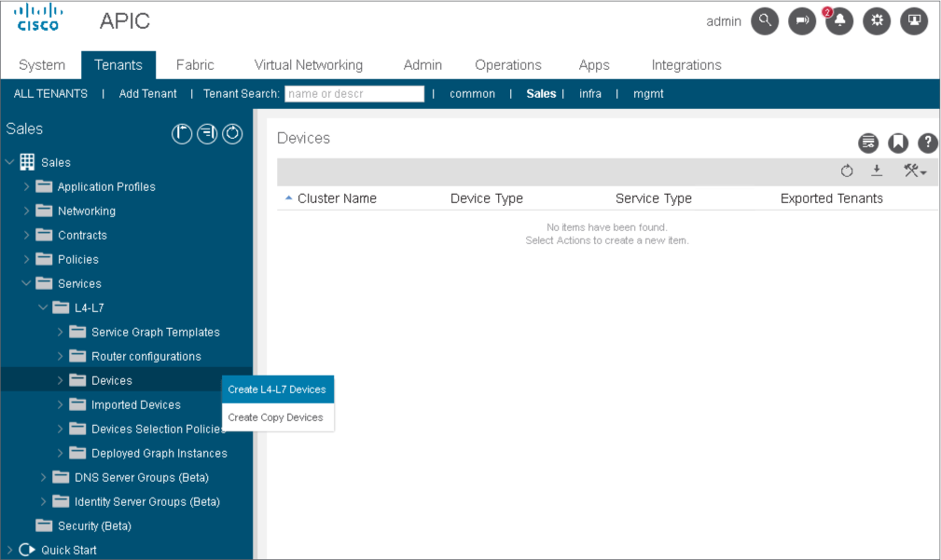Viewport: 941px width, 560px height.
Task: Open the common tenant link
Action: (x=472, y=94)
